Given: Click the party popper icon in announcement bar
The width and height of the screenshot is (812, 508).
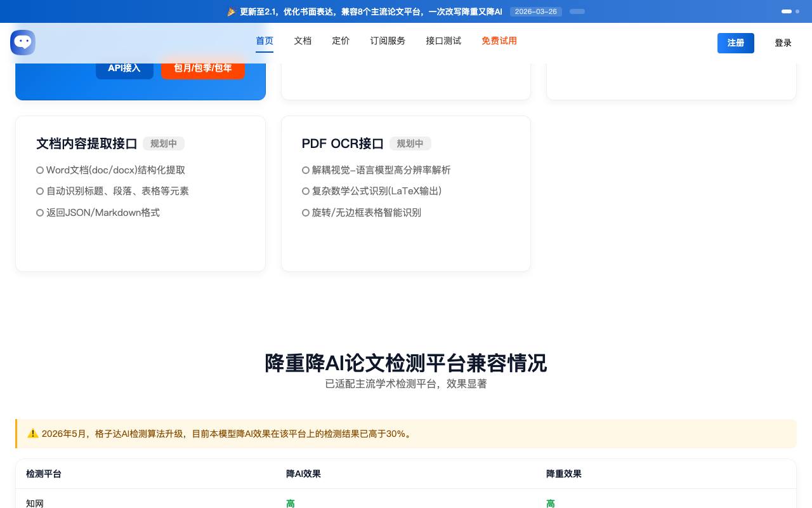Looking at the screenshot, I should point(232,11).
